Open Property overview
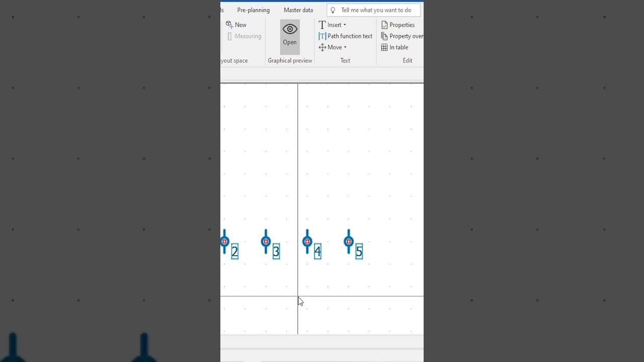This screenshot has height=362, width=644. click(x=406, y=36)
